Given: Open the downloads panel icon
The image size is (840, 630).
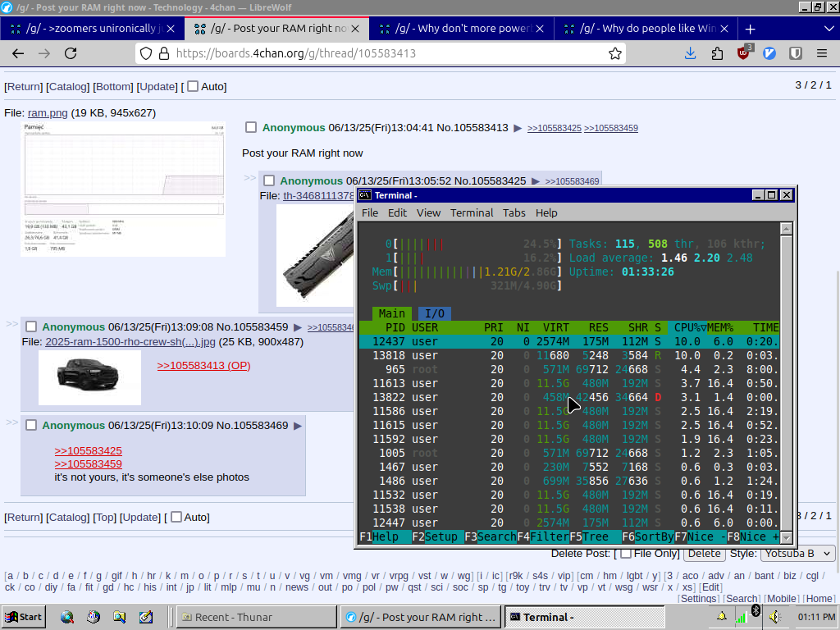Looking at the screenshot, I should pos(691,53).
